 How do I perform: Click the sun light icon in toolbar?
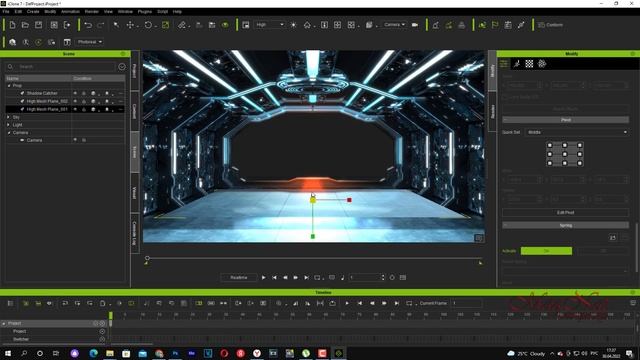tap(293, 25)
